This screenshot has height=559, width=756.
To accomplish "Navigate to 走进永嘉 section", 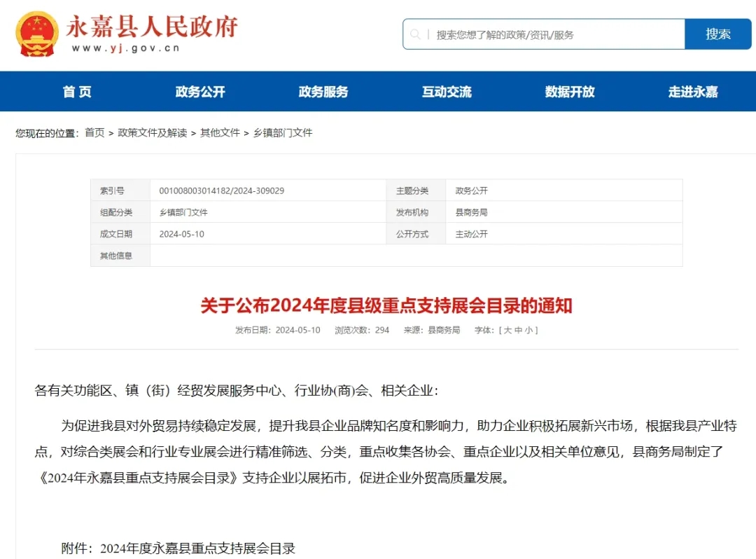I will point(693,92).
